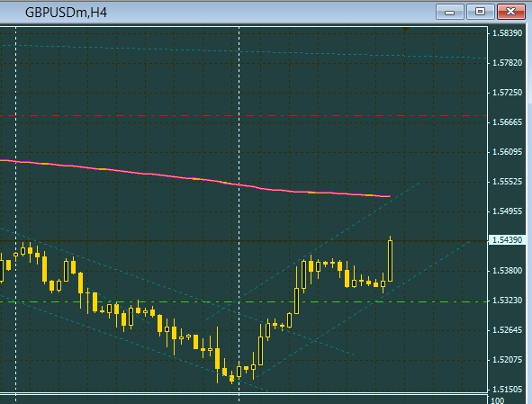The height and width of the screenshot is (404, 532).
Task: Close the GBPUSDm,H4 chart window
Action: tap(511, 12)
